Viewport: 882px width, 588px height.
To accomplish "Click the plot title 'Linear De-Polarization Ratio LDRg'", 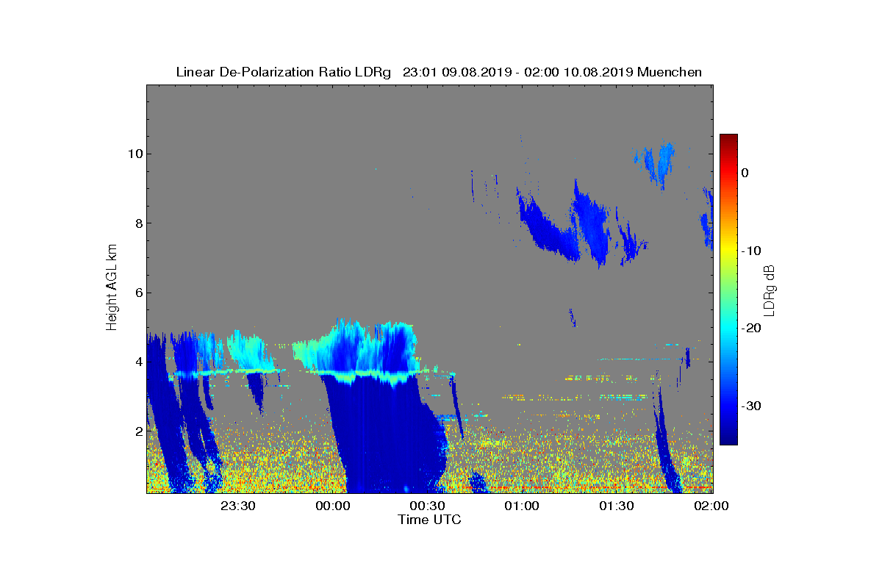I will [x=285, y=72].
